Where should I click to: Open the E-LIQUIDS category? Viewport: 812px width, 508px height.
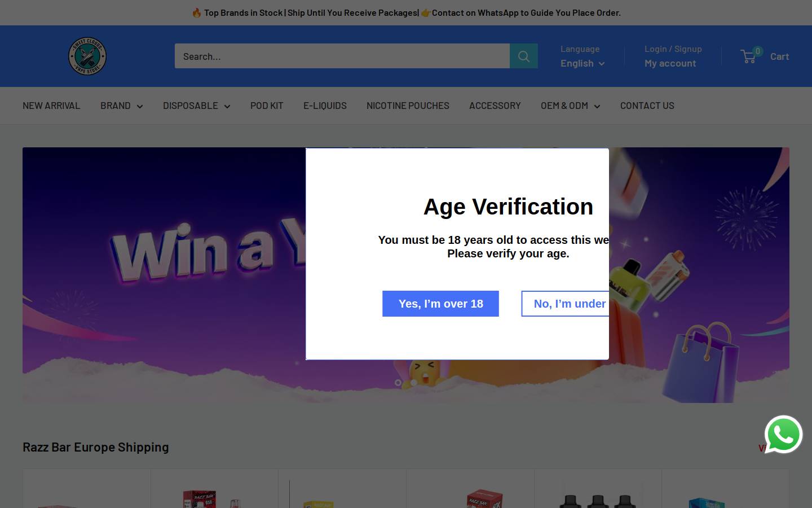tap(325, 106)
